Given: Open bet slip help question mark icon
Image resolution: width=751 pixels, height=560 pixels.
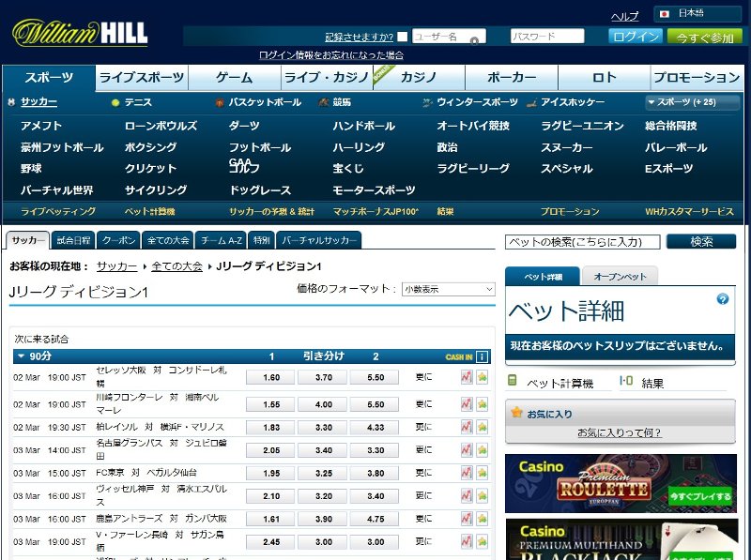Looking at the screenshot, I should coord(722,299).
